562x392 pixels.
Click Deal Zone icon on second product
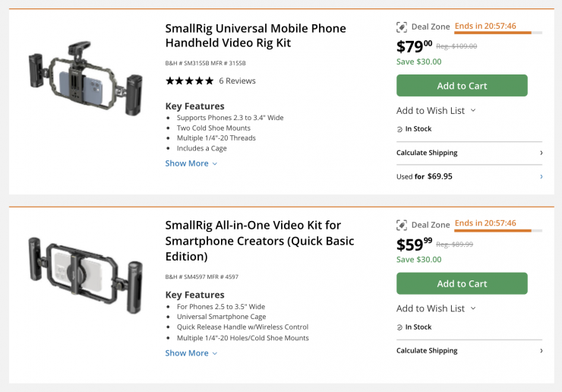pos(402,225)
